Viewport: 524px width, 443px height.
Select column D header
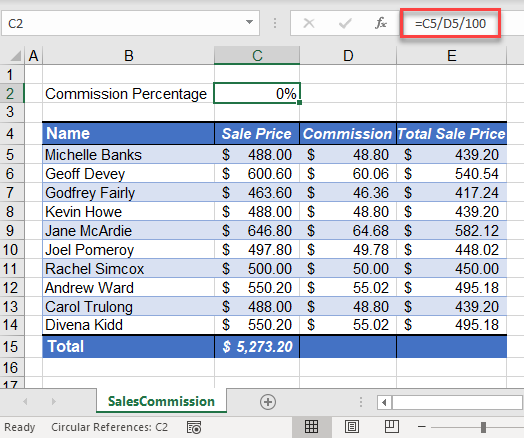click(348, 55)
